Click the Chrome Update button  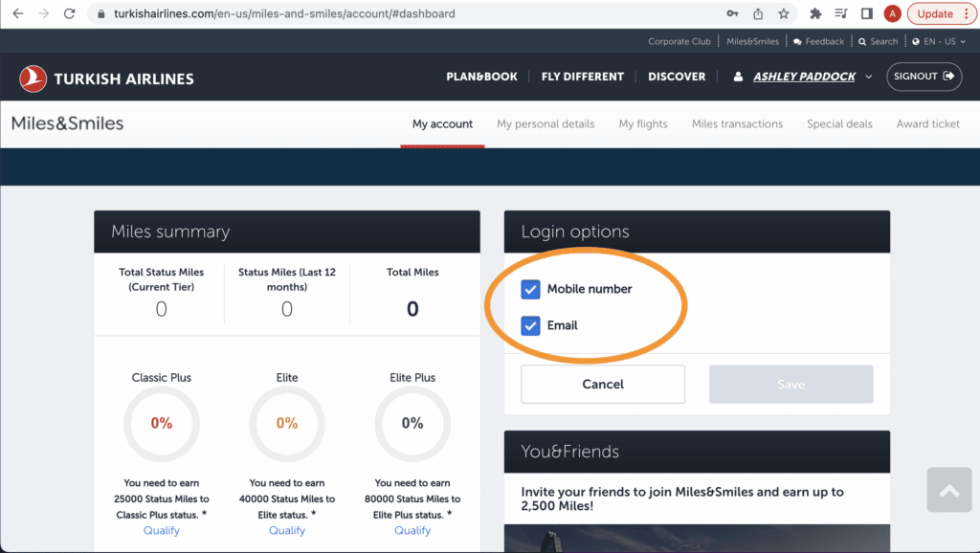click(943, 13)
